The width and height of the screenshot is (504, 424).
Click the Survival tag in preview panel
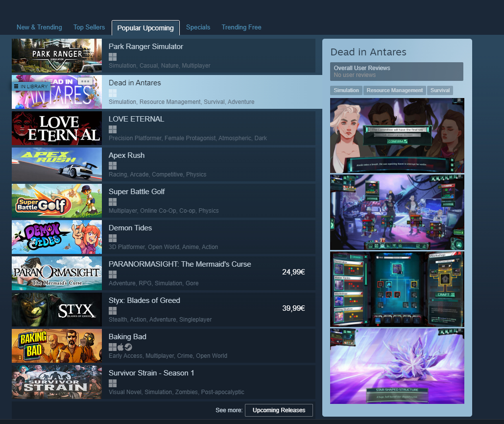tap(440, 91)
